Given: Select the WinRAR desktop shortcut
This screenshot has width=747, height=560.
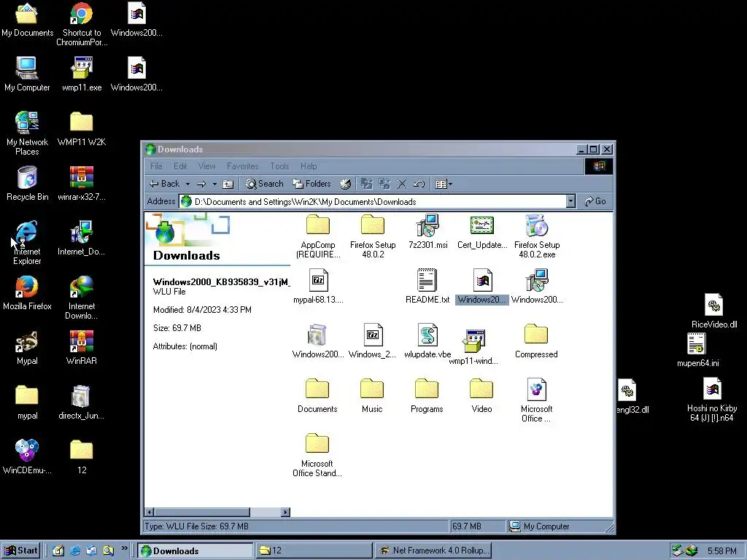Looking at the screenshot, I should point(82,348).
